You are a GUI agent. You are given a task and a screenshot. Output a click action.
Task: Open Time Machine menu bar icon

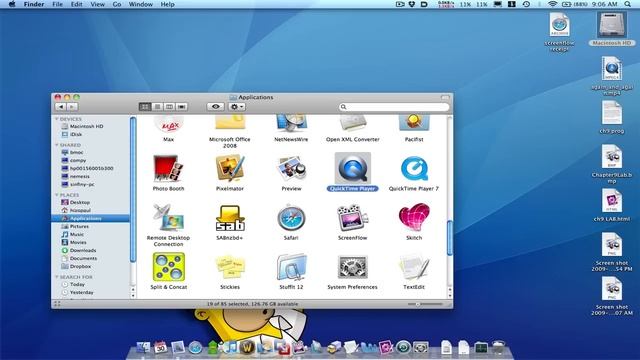pos(526,4)
